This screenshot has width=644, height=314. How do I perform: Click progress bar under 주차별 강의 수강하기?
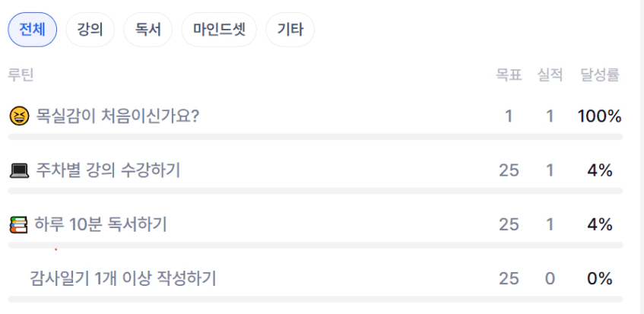pos(315,191)
